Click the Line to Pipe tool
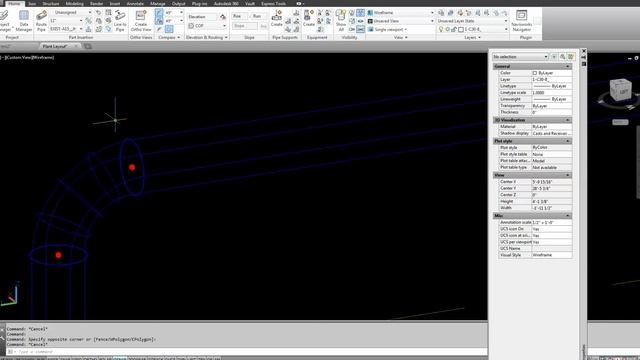This screenshot has height=360, width=640. 120,21
